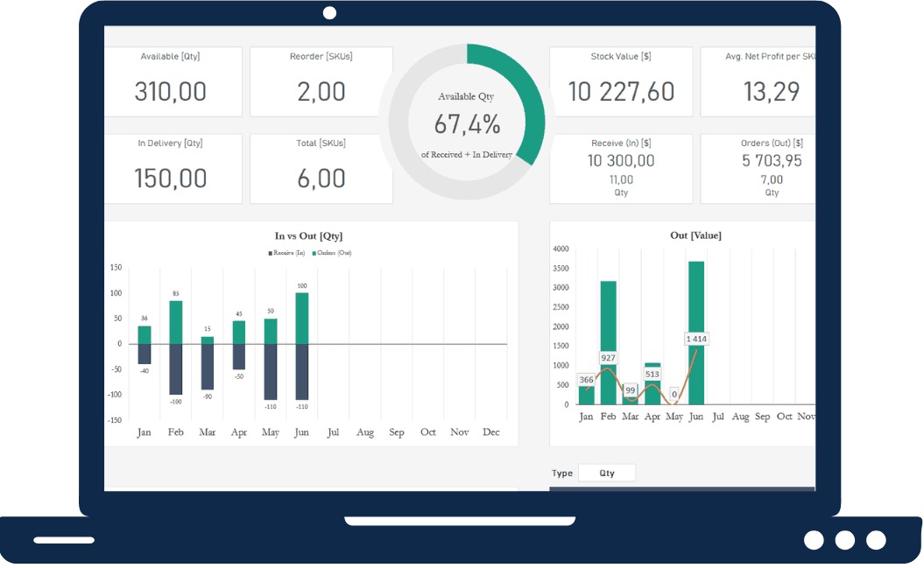Click the Orders (Out) legend marker

click(x=314, y=253)
